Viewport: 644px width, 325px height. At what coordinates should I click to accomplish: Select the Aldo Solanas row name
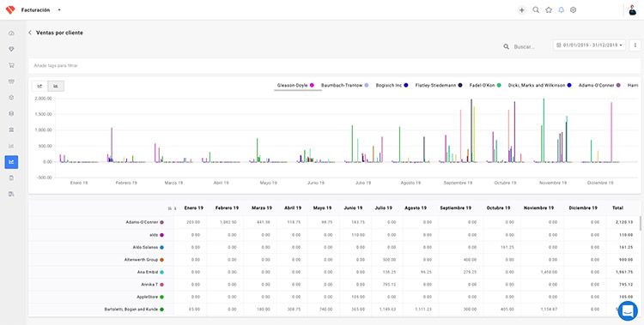point(145,248)
